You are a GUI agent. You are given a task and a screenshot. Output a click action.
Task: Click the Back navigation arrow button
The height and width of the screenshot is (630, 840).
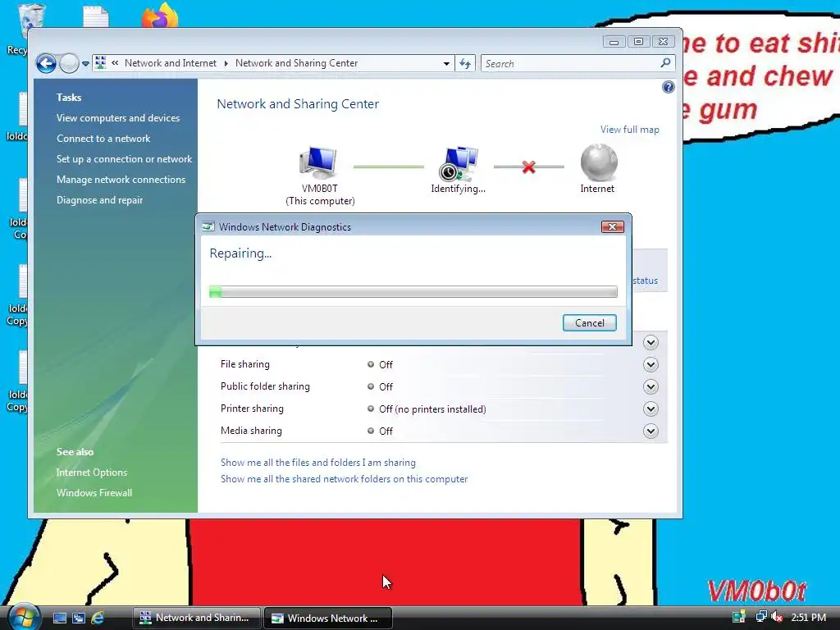[46, 63]
